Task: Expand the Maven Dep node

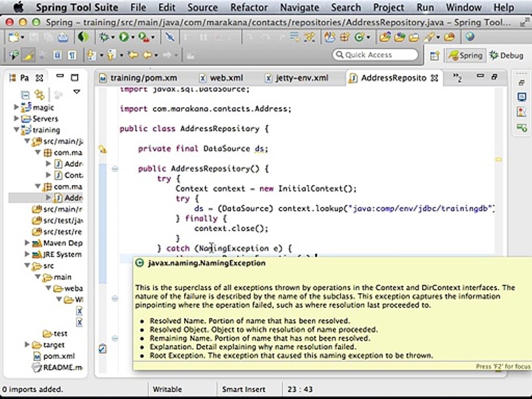Action: pos(27,243)
